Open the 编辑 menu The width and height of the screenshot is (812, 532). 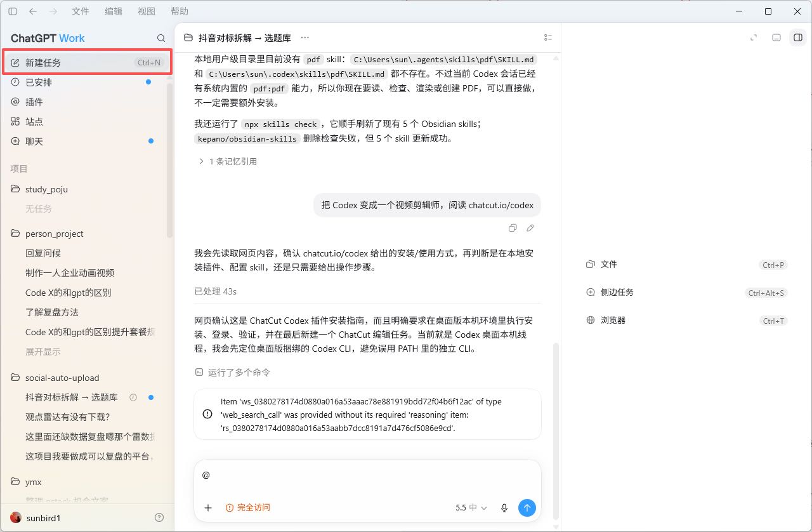pos(114,11)
